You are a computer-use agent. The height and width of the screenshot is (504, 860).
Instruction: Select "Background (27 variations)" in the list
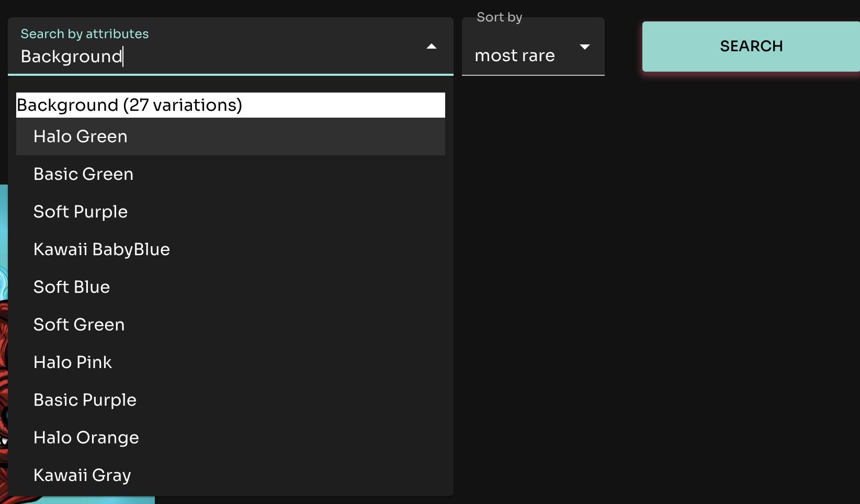click(x=129, y=105)
